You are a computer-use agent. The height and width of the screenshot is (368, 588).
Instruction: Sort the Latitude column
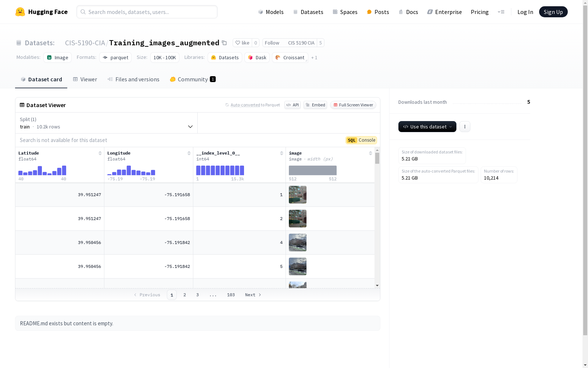(100, 153)
